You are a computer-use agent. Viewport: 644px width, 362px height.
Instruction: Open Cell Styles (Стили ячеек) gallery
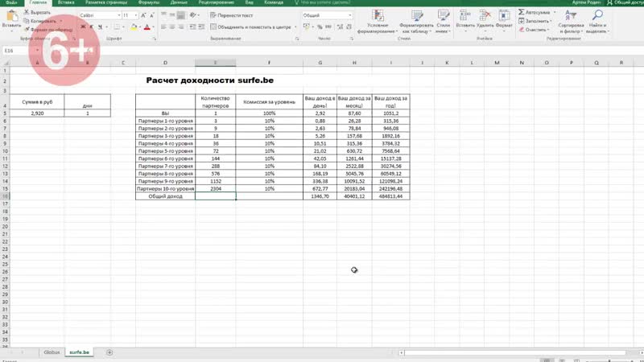tap(443, 22)
